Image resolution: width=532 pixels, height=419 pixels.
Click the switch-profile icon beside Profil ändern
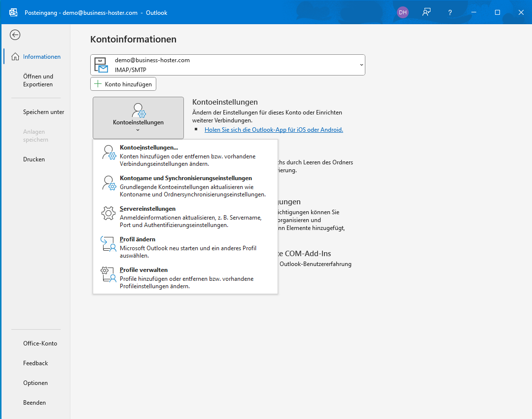pos(108,244)
